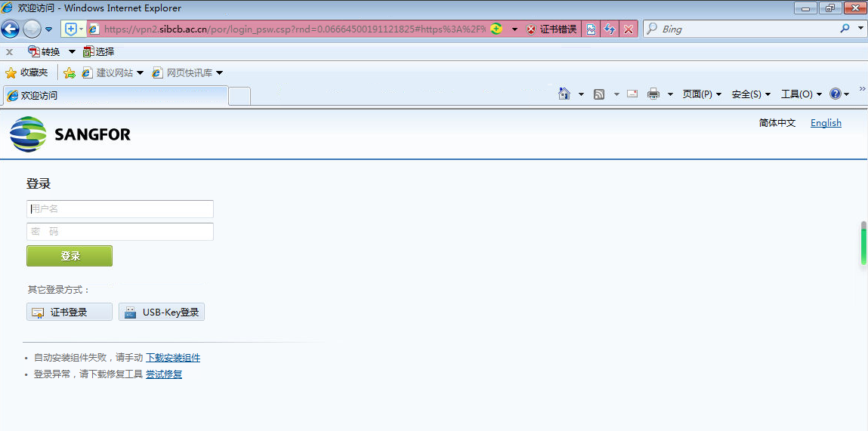Click the Print icon in command bar
The height and width of the screenshot is (431, 868).
[x=653, y=94]
